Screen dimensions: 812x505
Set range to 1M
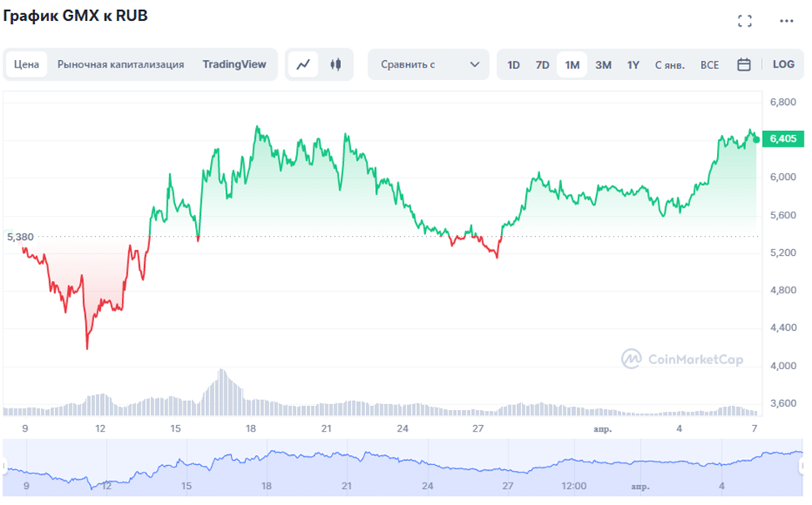tap(572, 65)
